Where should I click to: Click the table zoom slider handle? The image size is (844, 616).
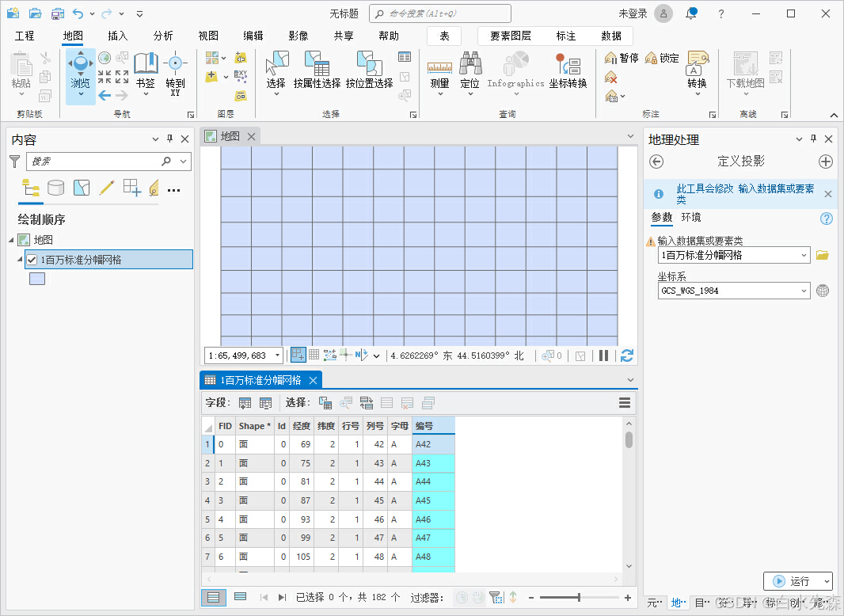(579, 597)
